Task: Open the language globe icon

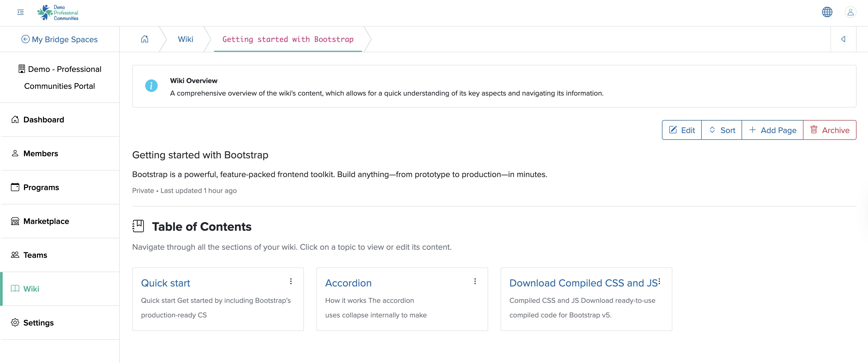Action: point(827,12)
